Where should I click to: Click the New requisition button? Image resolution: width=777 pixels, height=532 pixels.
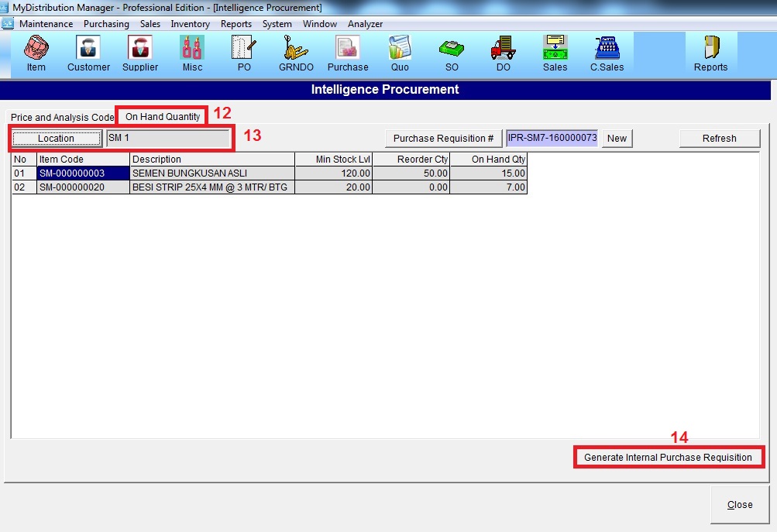pyautogui.click(x=617, y=139)
